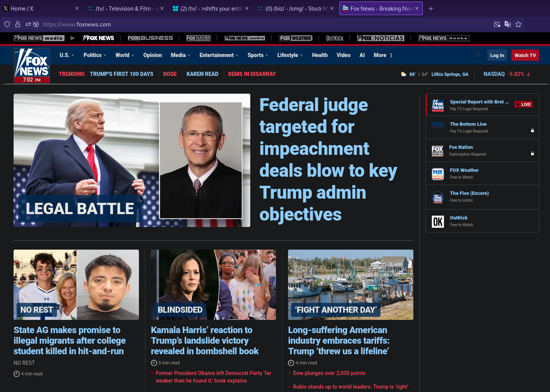
Task: Close the Home / X tab
Action: (77, 8)
